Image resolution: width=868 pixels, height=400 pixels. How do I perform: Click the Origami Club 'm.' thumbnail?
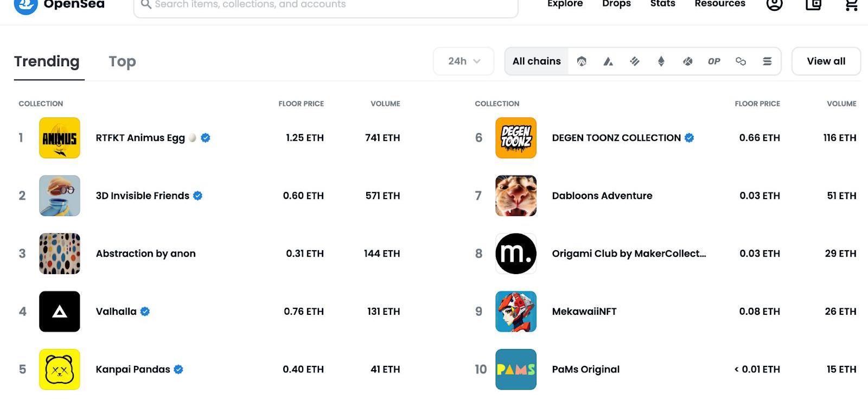[516, 253]
